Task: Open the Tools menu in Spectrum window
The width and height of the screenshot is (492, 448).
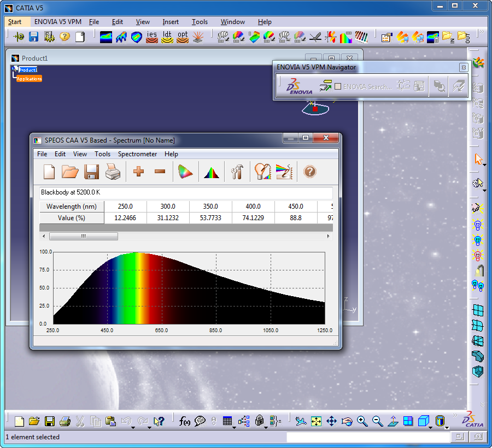Action: [x=103, y=154]
